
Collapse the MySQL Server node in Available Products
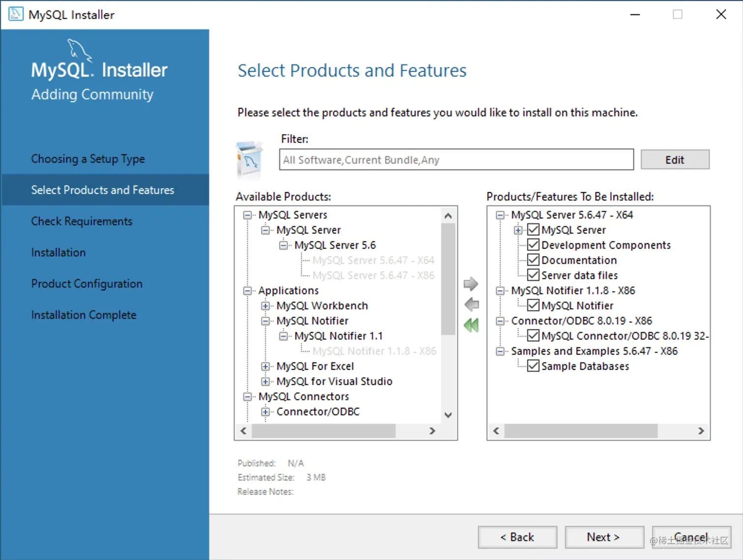[265, 230]
